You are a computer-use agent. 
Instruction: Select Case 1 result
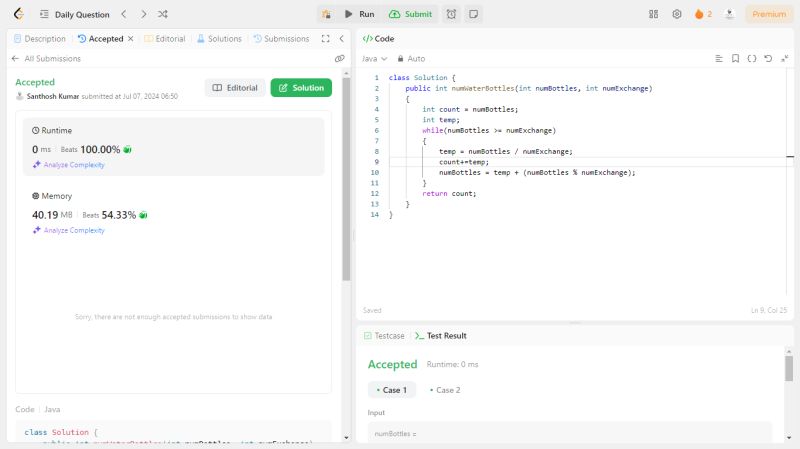392,390
